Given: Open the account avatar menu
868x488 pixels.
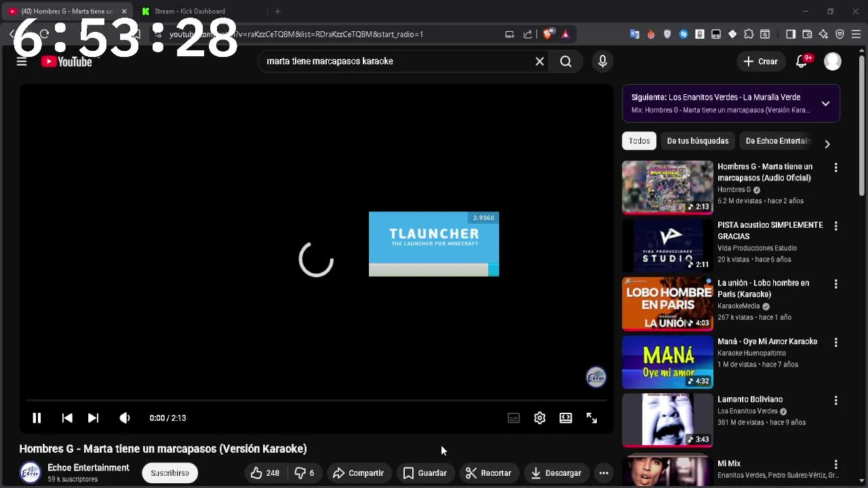Looking at the screenshot, I should coord(833,62).
